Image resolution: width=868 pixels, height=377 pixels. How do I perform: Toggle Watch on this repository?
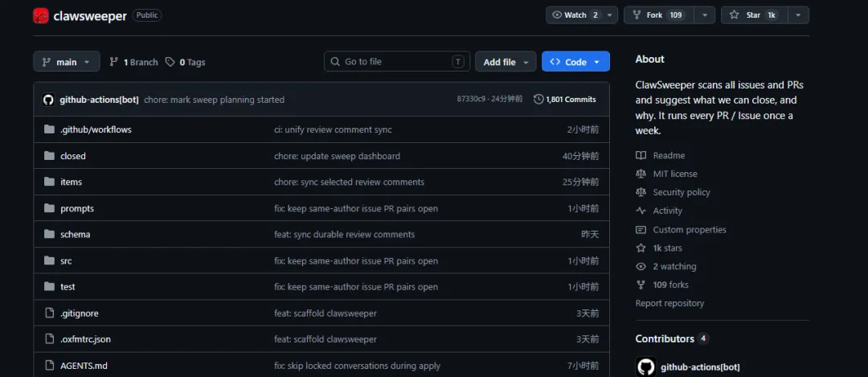[x=575, y=15]
